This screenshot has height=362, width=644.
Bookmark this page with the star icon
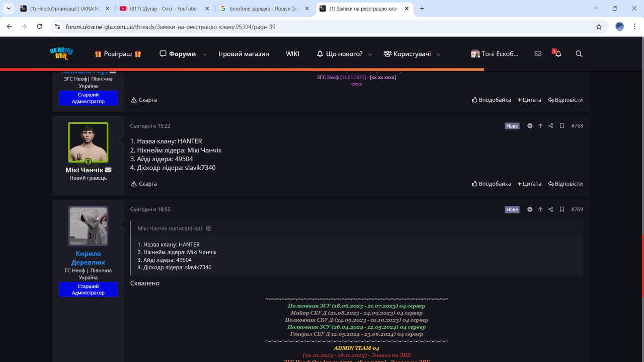tap(599, 27)
